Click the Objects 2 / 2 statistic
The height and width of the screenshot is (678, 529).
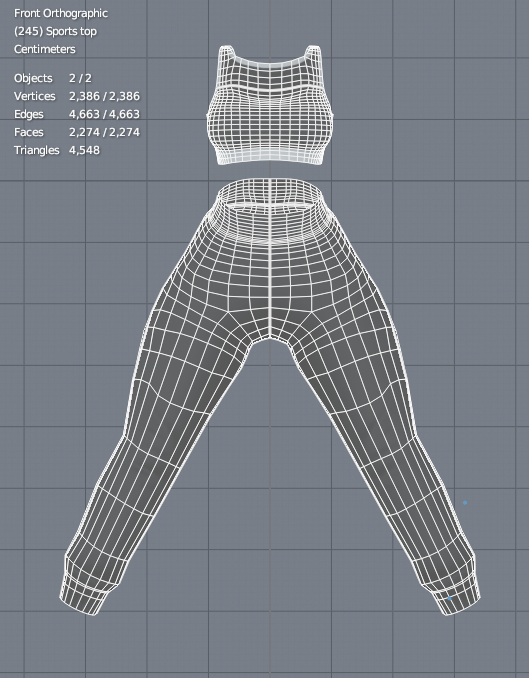coord(53,78)
